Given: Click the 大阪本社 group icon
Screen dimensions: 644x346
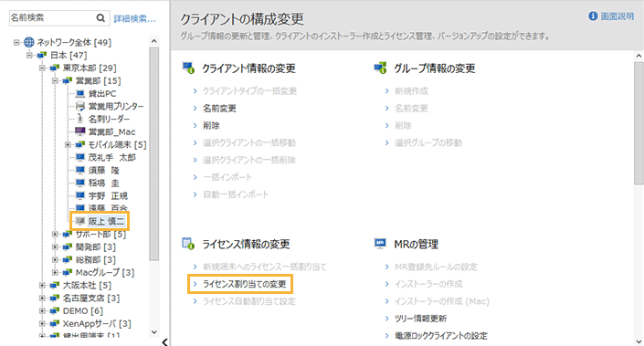Looking at the screenshot, I should pyautogui.click(x=54, y=285).
